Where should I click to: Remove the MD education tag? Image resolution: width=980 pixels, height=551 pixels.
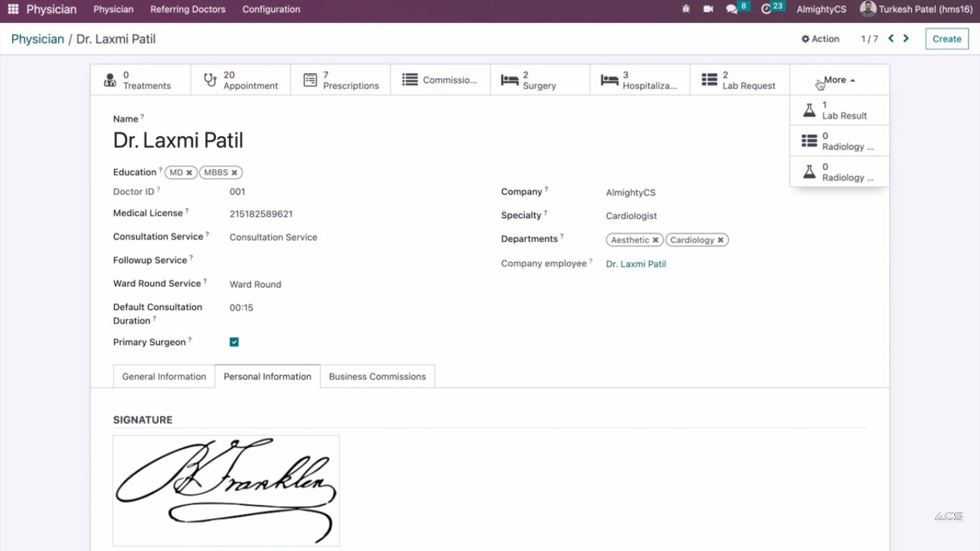[189, 173]
